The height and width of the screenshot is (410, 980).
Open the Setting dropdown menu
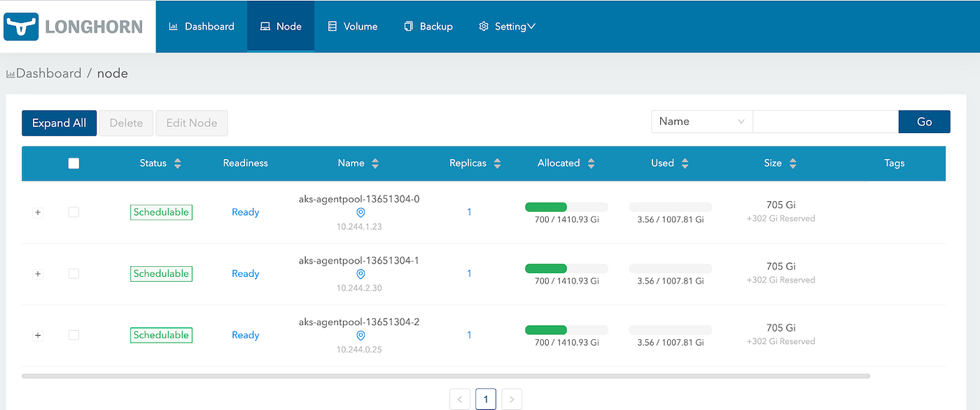(507, 27)
